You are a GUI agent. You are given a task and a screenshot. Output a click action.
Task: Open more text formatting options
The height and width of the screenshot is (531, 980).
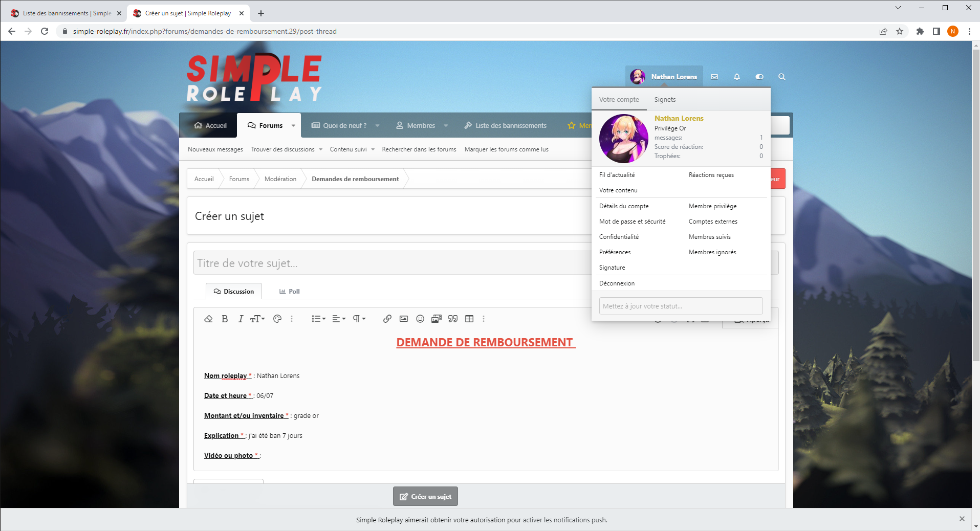pyautogui.click(x=292, y=319)
